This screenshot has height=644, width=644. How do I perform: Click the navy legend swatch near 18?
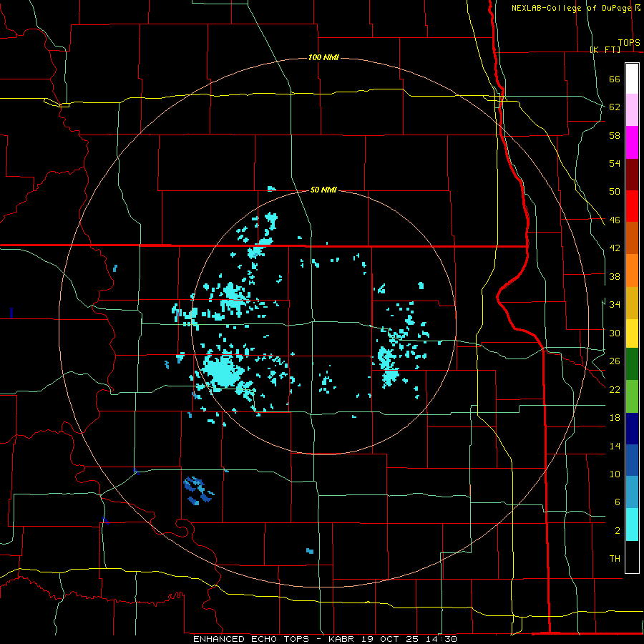point(632,429)
